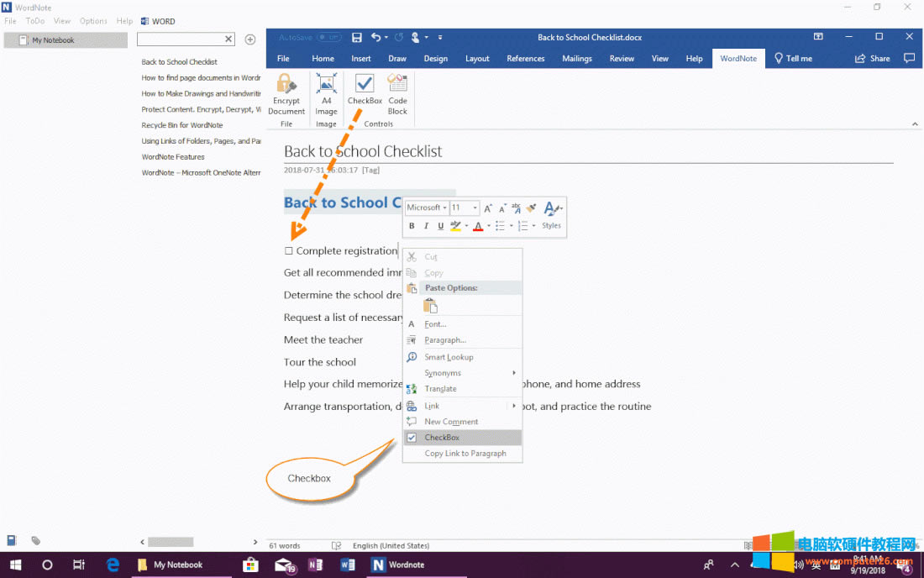
Task: Click the CheckBox icon in the Controls group
Action: [365, 85]
